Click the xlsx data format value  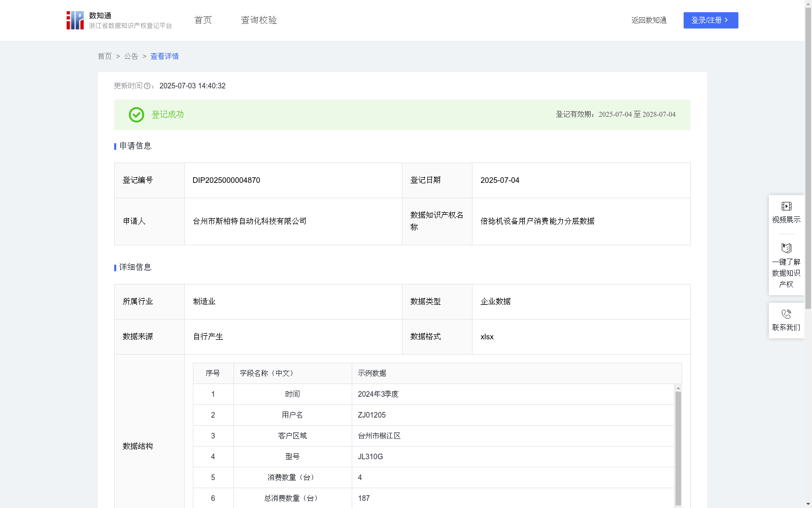pyautogui.click(x=487, y=337)
